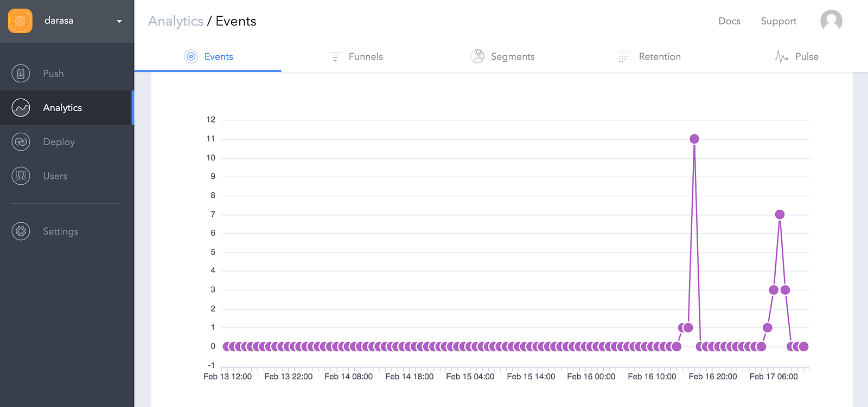Click the Push sidebar icon

tap(21, 73)
